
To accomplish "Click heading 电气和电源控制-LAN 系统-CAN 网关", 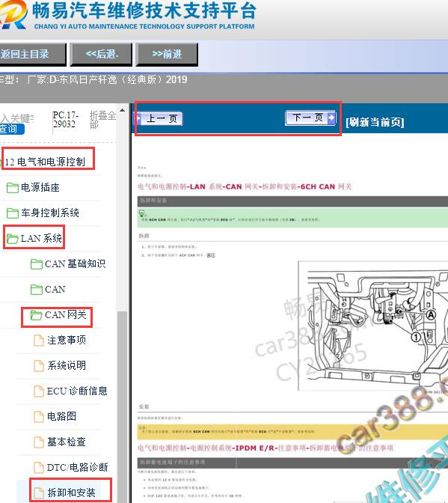I will pyautogui.click(x=245, y=186).
